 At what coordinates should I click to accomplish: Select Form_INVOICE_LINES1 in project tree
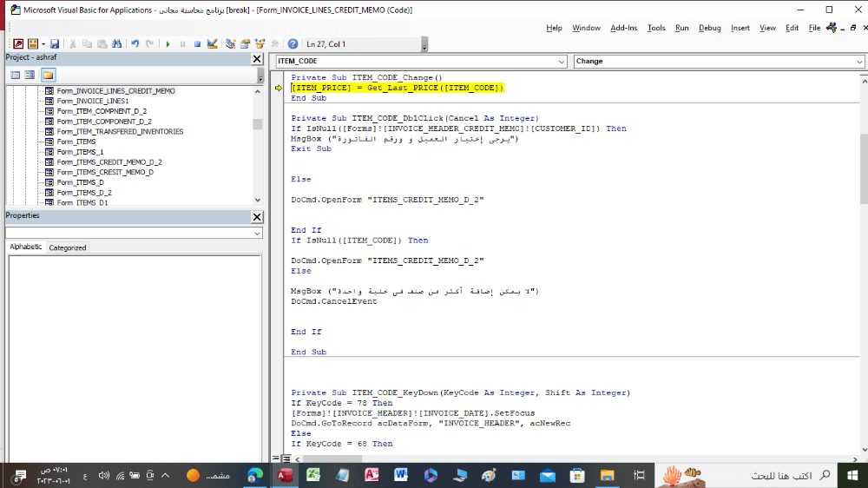pyautogui.click(x=93, y=101)
